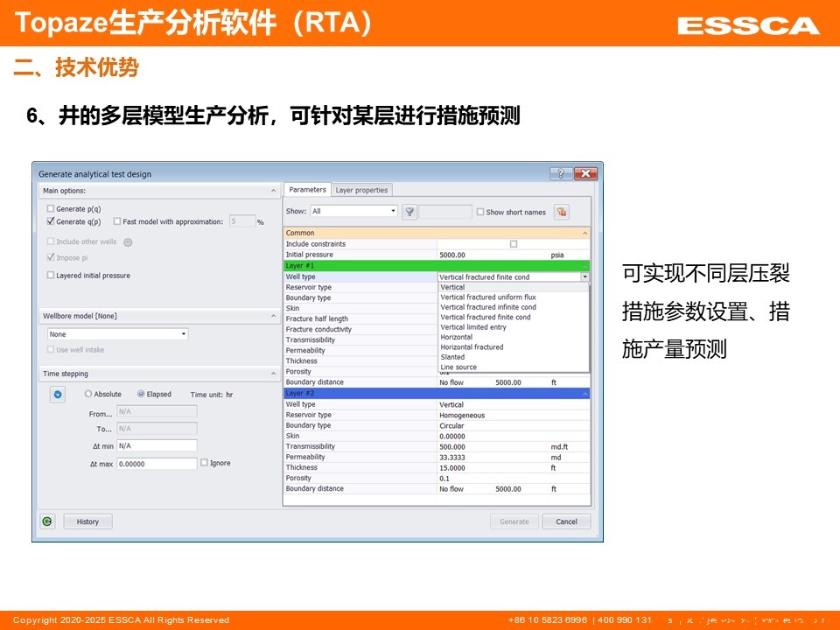840x630 pixels.
Task: Enable Layered initial pressure checkbox
Action: click(51, 276)
